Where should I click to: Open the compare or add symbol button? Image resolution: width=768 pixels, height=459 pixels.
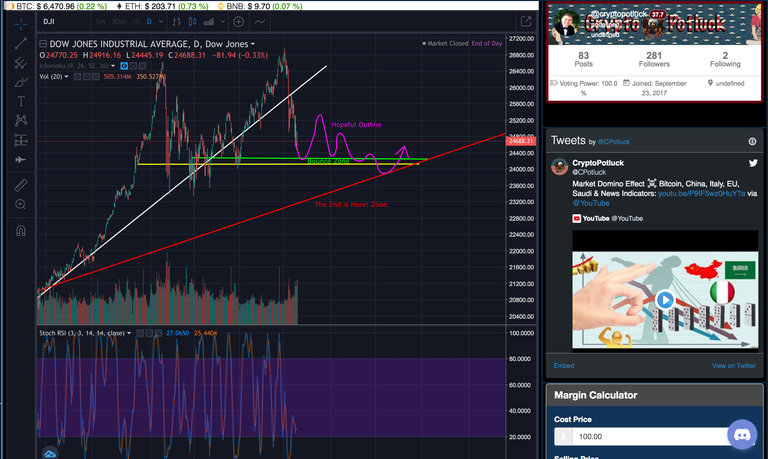(239, 22)
